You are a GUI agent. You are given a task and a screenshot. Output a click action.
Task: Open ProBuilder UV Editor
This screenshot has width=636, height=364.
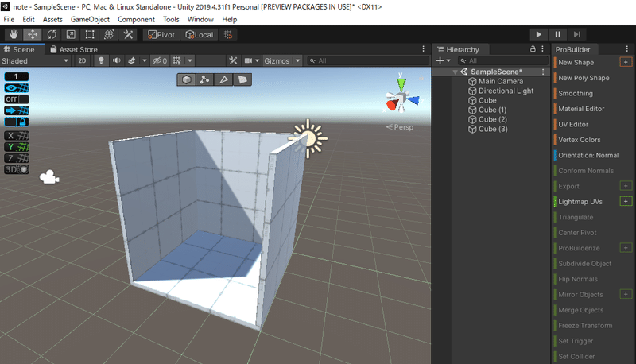(x=573, y=125)
